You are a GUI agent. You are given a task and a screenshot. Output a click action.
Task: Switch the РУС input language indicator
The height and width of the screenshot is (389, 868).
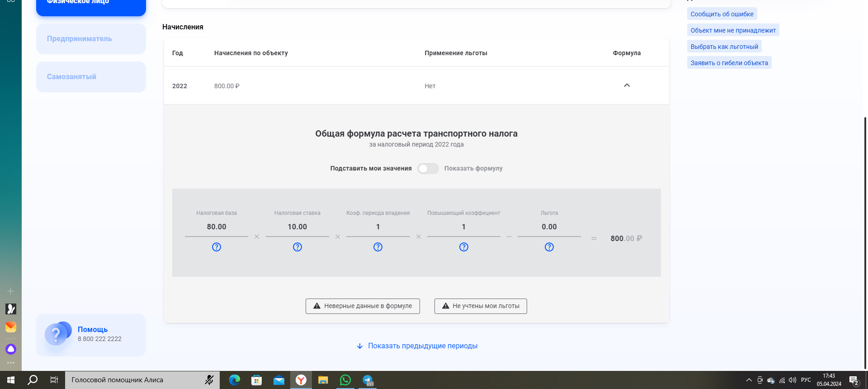point(806,380)
